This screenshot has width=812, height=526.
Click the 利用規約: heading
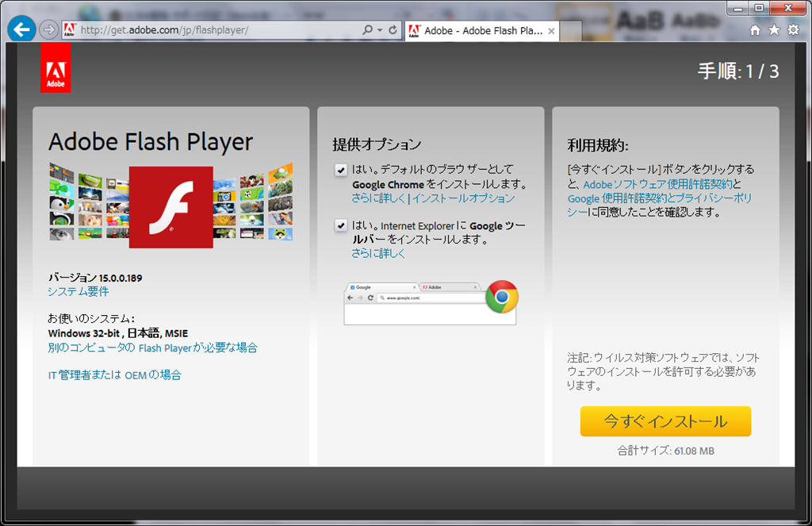click(598, 145)
